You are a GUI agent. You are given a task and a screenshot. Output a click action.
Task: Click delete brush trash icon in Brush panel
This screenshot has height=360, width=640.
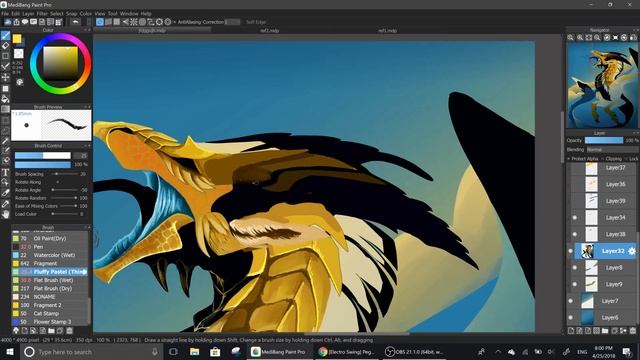(69, 331)
